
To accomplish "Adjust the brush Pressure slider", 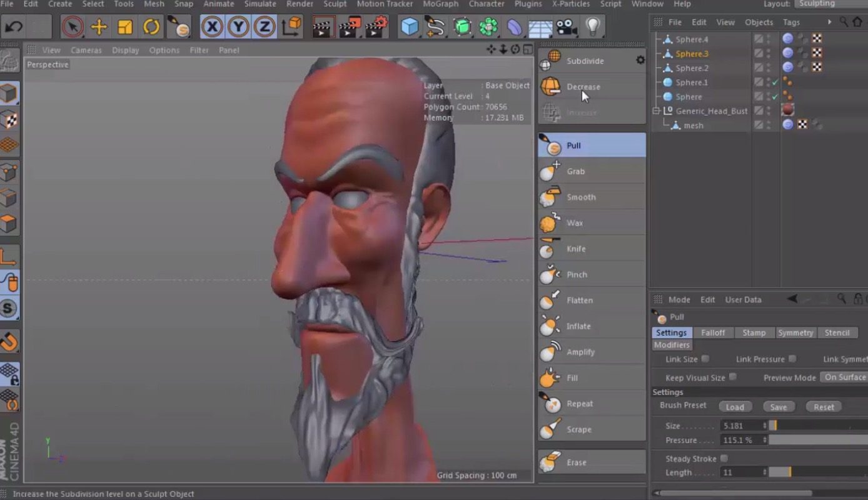I will pyautogui.click(x=819, y=440).
